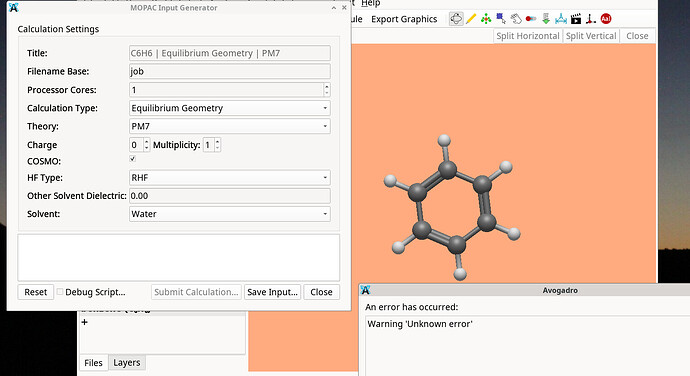Switch to the Files tab

(93, 363)
